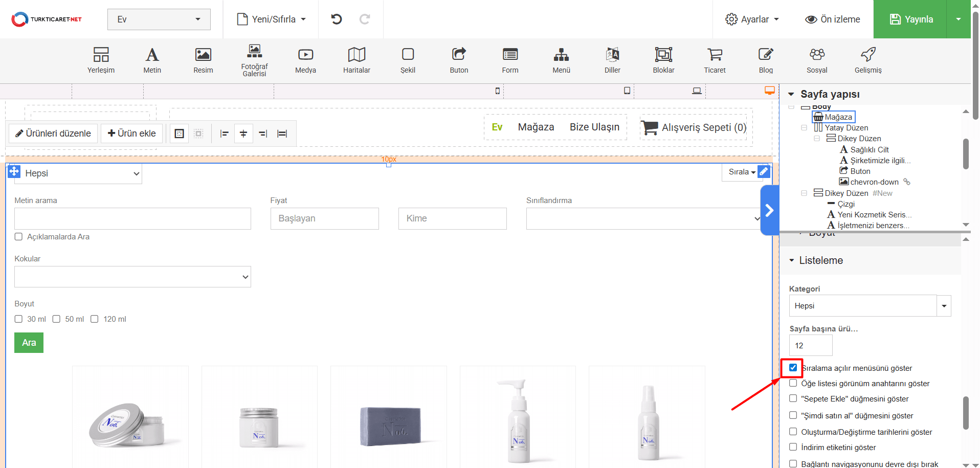Screen dimensions: 980x468
Task: Open the Fotoğraf Galerisi tool
Action: pyautogui.click(x=254, y=60)
